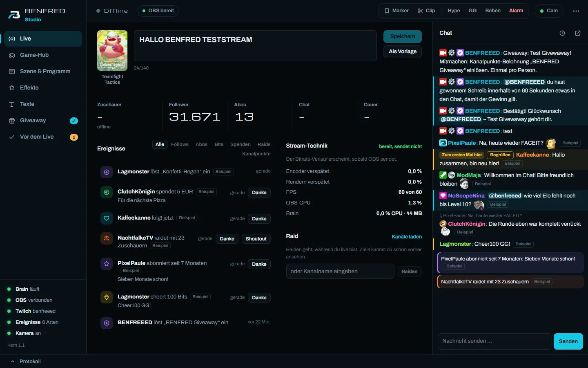Click the Als Vorlage button
This screenshot has width=588, height=368.
click(403, 52)
